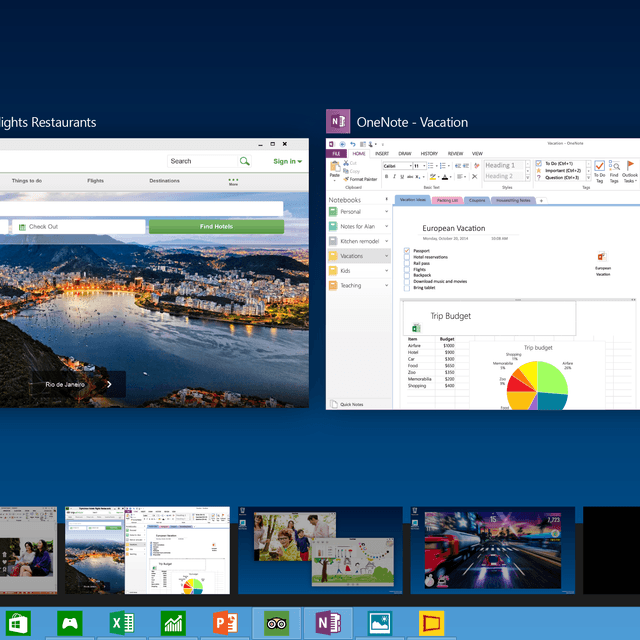This screenshot has width=640, height=640.
Task: Click Find Tags in OneNote ribbon
Action: click(x=614, y=171)
